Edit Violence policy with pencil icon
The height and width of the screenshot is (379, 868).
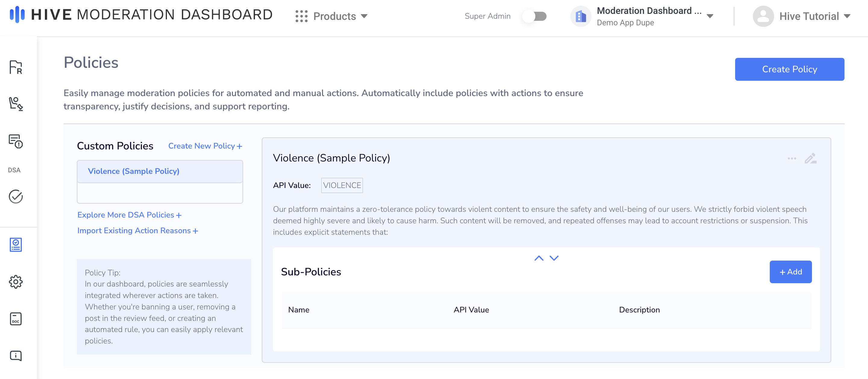click(810, 158)
